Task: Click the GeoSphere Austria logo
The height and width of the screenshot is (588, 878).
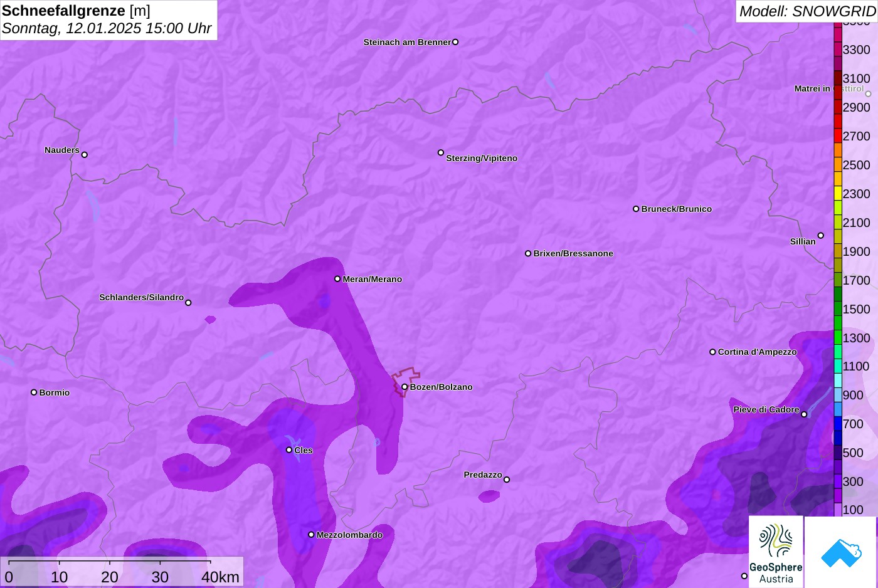Action: 776,552
